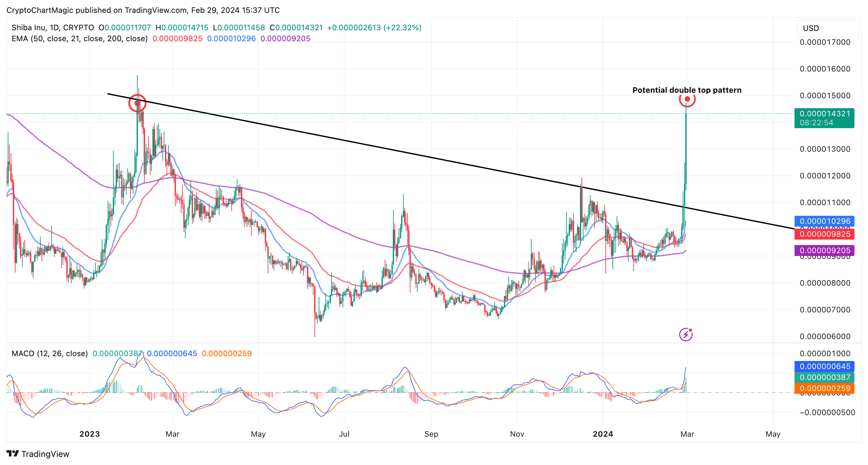Click the CryptoChartMagic published header text
The image size is (868, 465).
(143, 10)
